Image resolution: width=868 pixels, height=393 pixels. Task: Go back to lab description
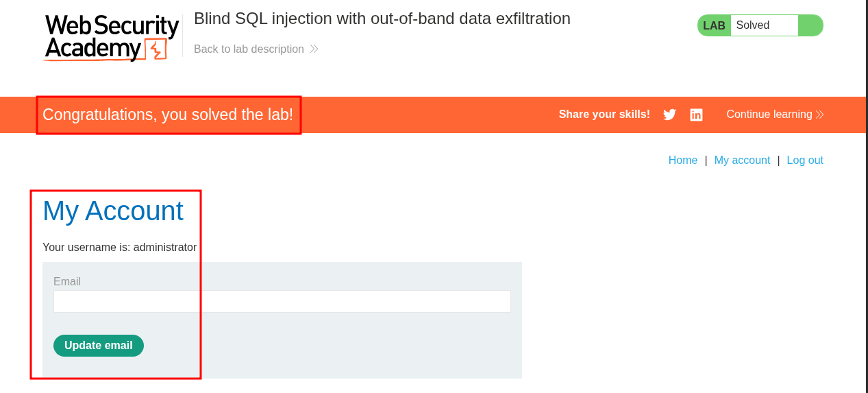click(249, 49)
